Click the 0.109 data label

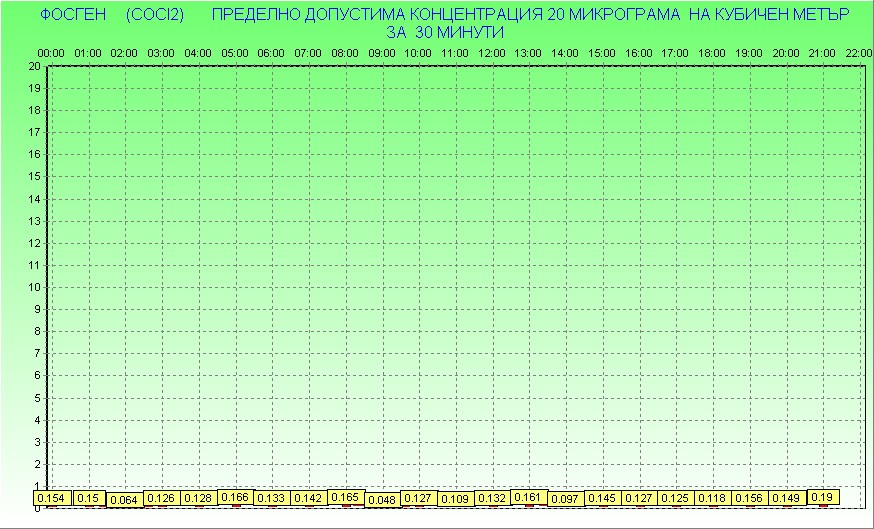(x=455, y=499)
